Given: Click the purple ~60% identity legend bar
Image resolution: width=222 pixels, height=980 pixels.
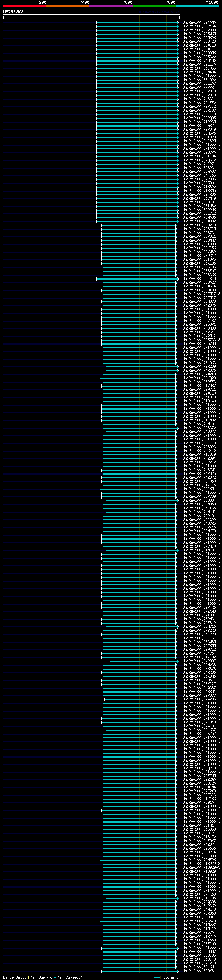Looking at the screenshot, I should (111, 6).
